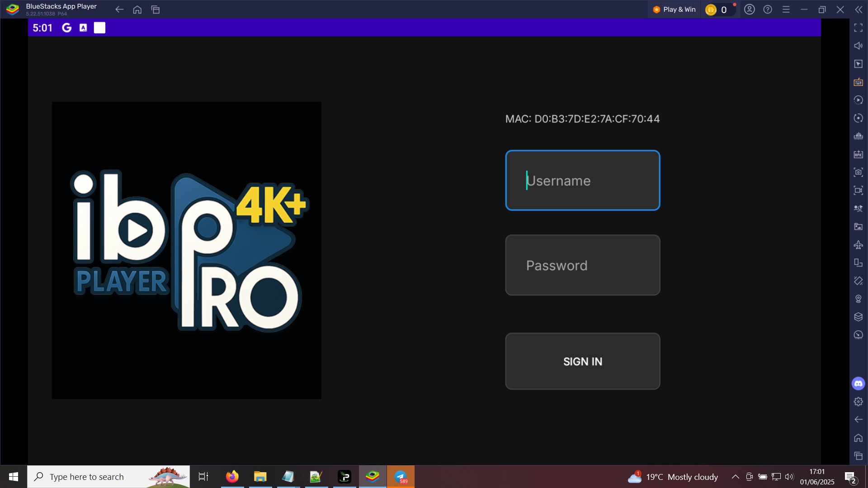Open the Media Manager

pos(858,226)
